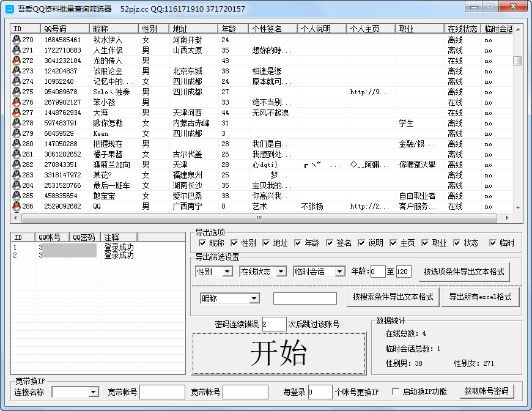532x411 pixels.
Task: Uncheck the 主页 export option
Action: pos(393,243)
